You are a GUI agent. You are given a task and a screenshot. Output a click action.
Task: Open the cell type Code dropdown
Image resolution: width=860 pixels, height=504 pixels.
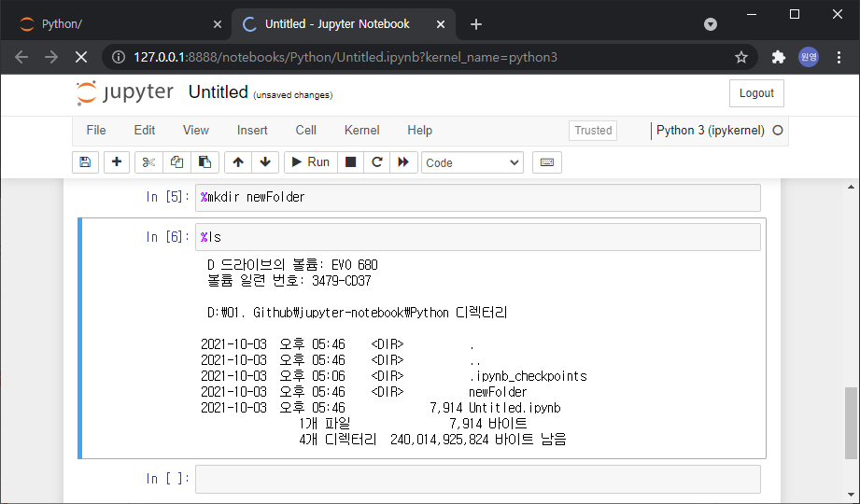pyautogui.click(x=472, y=163)
